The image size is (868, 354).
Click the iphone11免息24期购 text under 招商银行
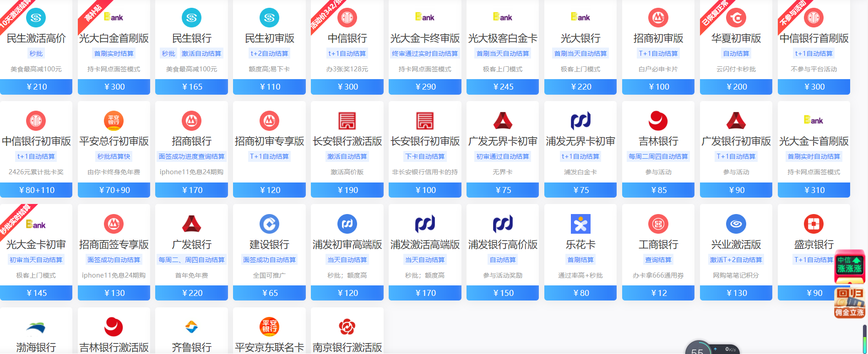click(191, 172)
